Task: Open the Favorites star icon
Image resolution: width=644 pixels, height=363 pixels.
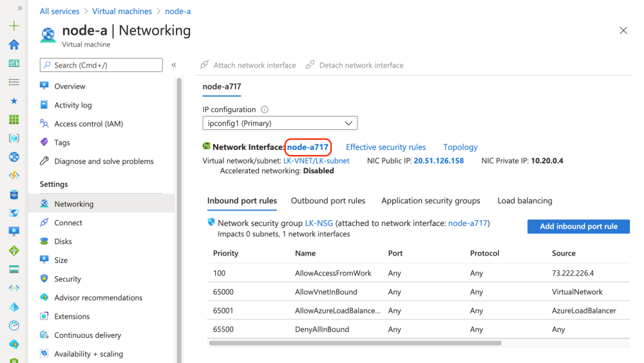Action: 14,101
